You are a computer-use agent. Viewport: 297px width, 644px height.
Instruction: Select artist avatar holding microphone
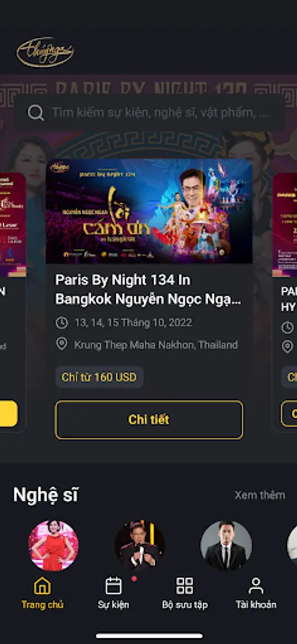tap(140, 545)
